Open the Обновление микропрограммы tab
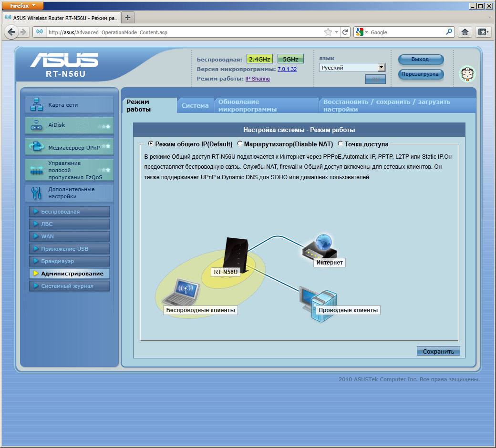496x448 pixels. 266,105
